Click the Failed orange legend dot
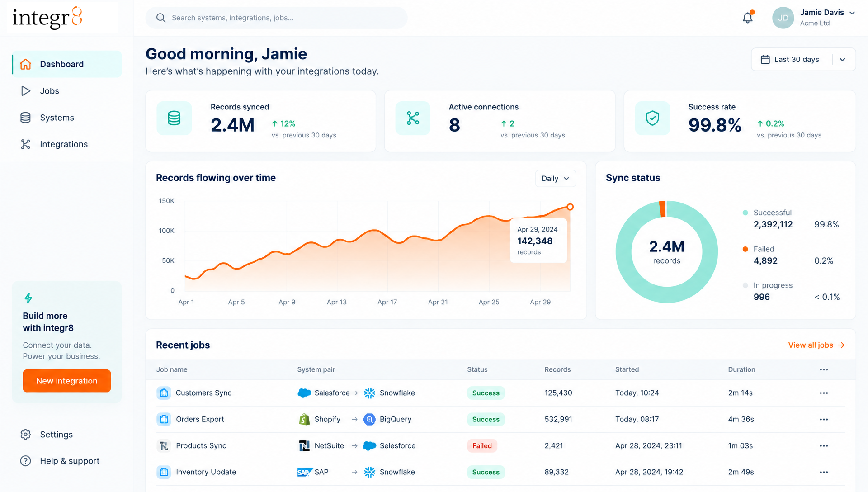868x492 pixels. [745, 249]
